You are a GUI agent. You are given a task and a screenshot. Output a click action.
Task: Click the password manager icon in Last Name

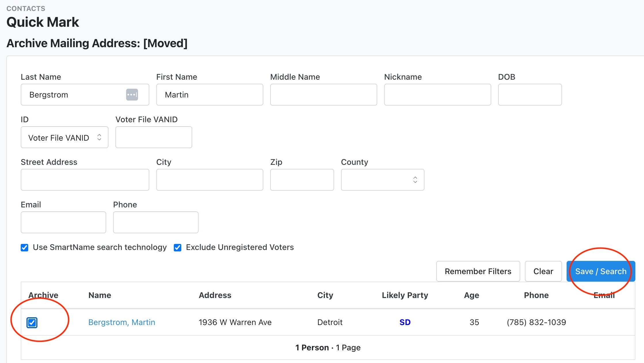click(x=132, y=95)
